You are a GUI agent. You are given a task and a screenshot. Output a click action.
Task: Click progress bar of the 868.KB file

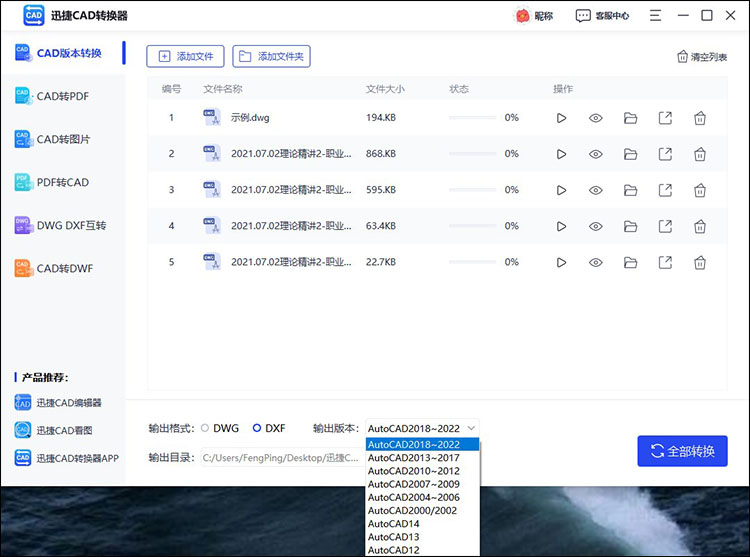tap(472, 154)
